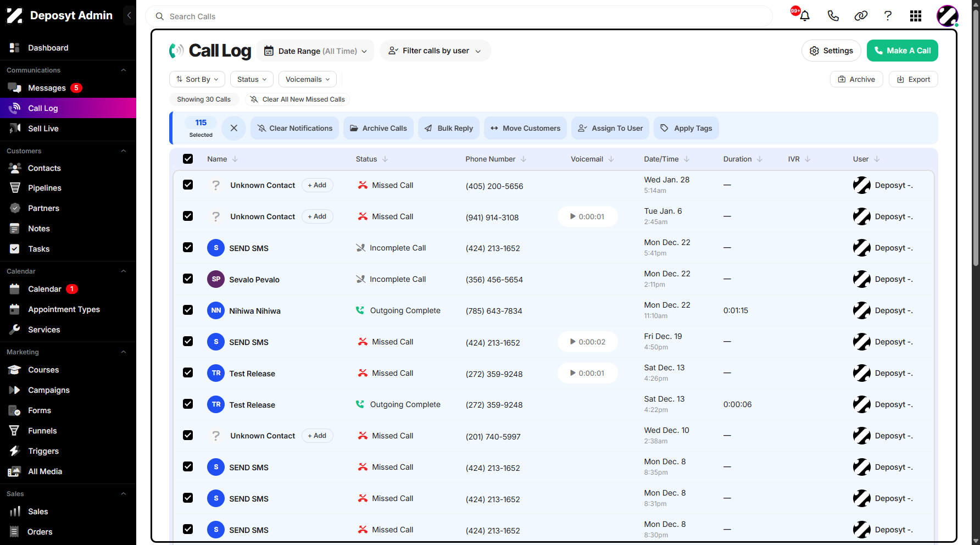The width and height of the screenshot is (980, 545).
Task: Click the Archive Calls bulk action
Action: (378, 128)
